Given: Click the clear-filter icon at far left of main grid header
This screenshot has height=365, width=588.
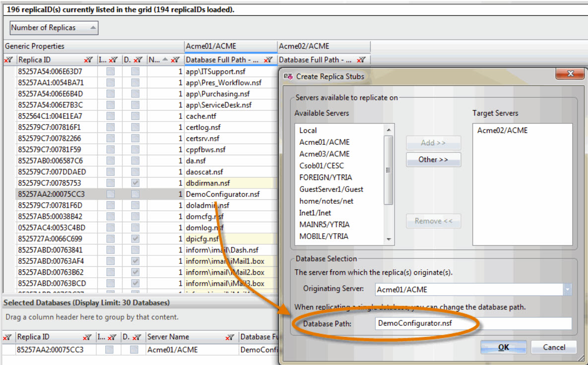Looking at the screenshot, I should point(8,60).
